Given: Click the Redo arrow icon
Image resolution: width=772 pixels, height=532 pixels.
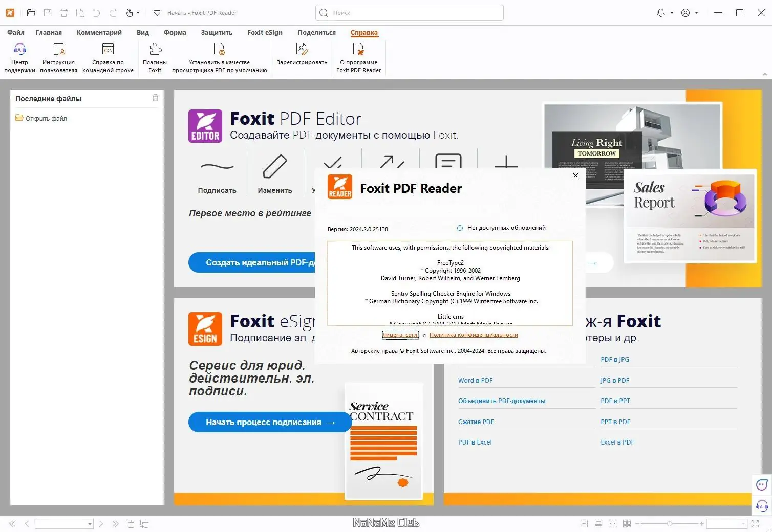Looking at the screenshot, I should tap(113, 13).
